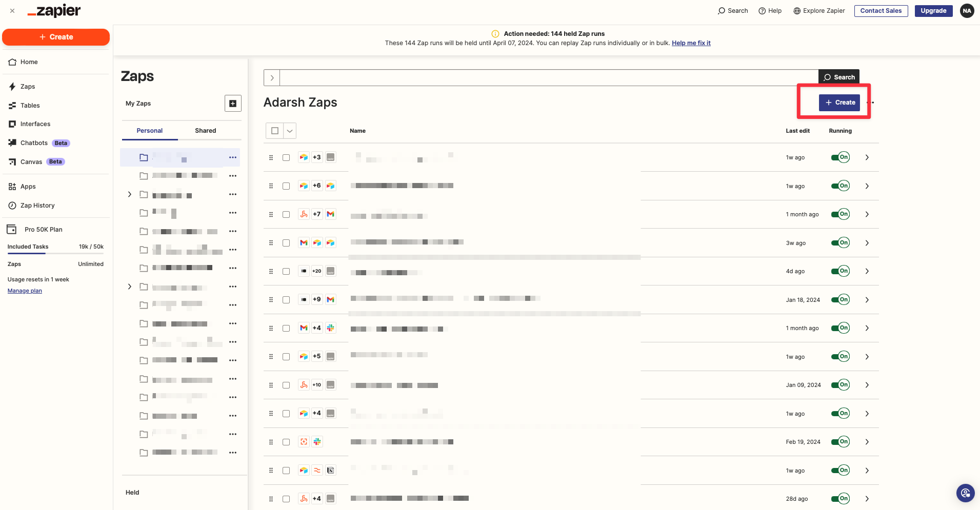Click the Last edit column header
The height and width of the screenshot is (510, 980).
tap(797, 131)
